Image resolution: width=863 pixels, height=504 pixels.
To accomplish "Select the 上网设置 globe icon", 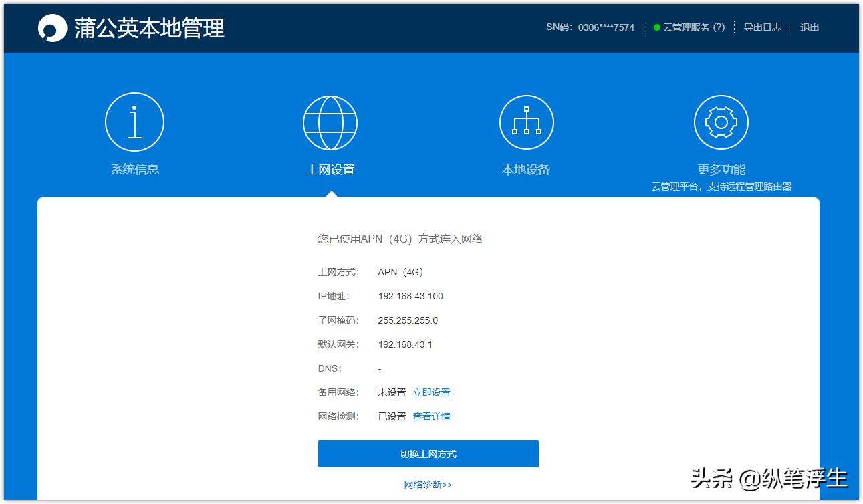I will (330, 122).
